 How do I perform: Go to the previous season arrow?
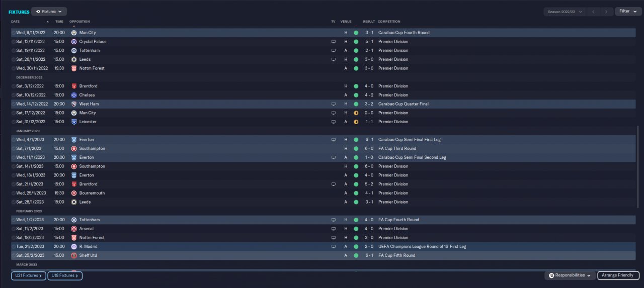[595, 12]
